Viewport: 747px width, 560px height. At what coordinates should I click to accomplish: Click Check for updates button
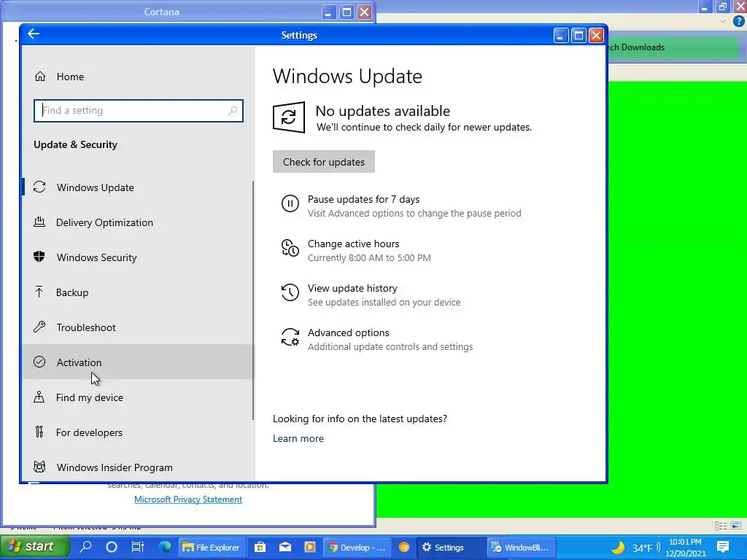[324, 162]
